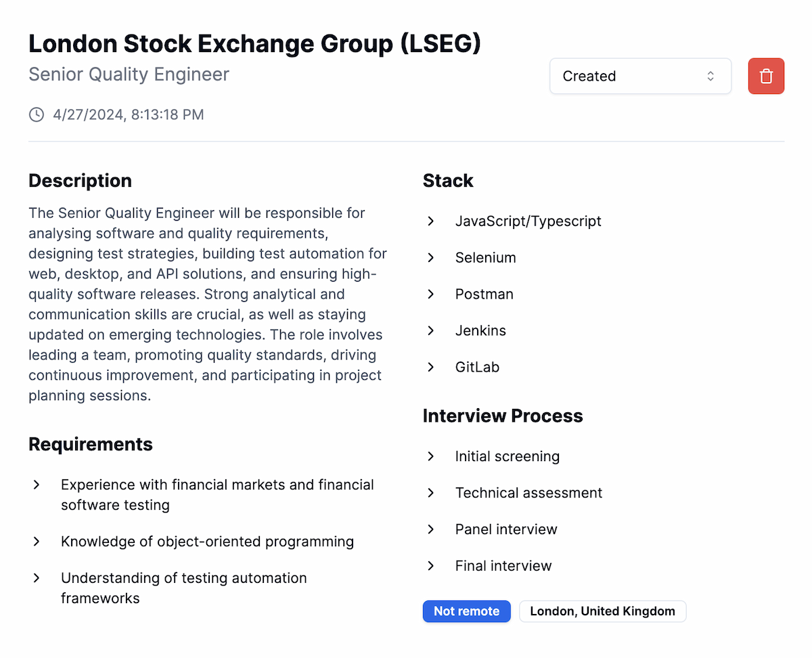Click the Technical assessment step text

tap(529, 493)
